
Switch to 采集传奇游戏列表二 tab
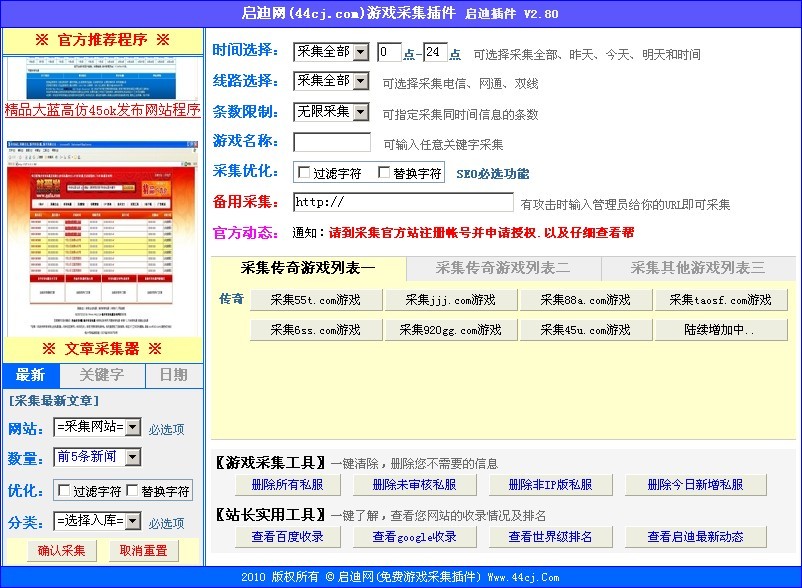tap(502, 268)
